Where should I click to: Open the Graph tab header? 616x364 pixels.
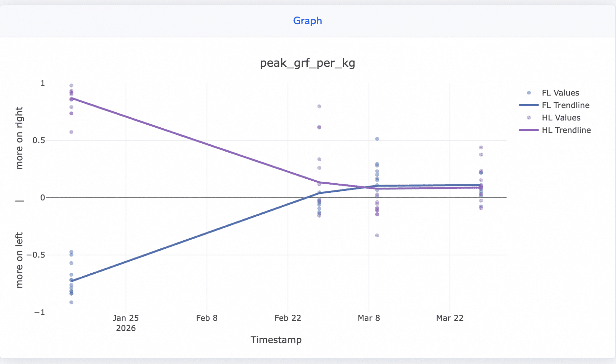pyautogui.click(x=307, y=21)
